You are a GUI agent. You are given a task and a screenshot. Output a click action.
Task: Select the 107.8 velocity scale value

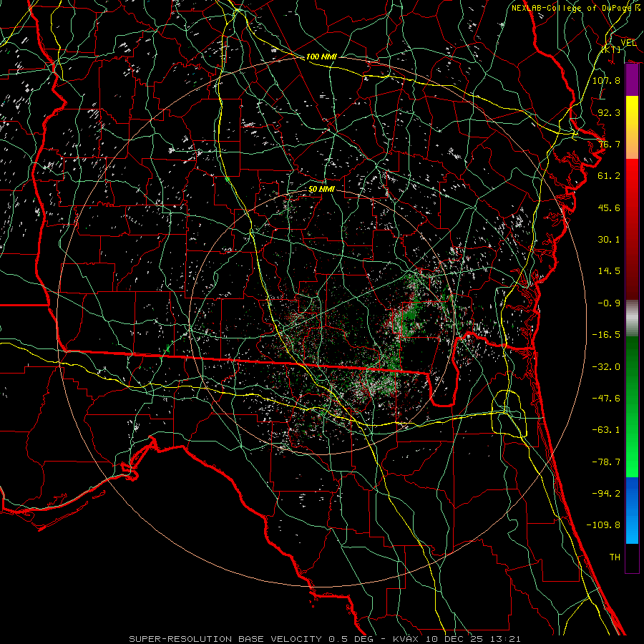point(606,80)
